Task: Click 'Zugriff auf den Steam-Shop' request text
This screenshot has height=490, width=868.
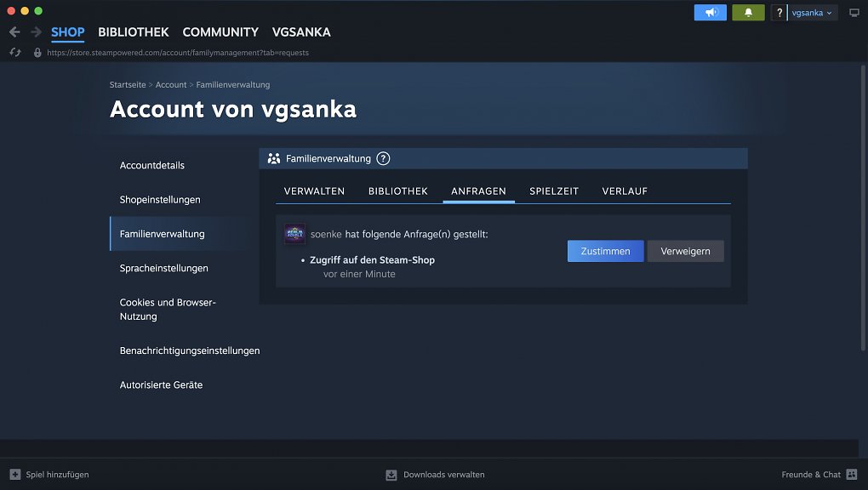Action: [x=372, y=259]
